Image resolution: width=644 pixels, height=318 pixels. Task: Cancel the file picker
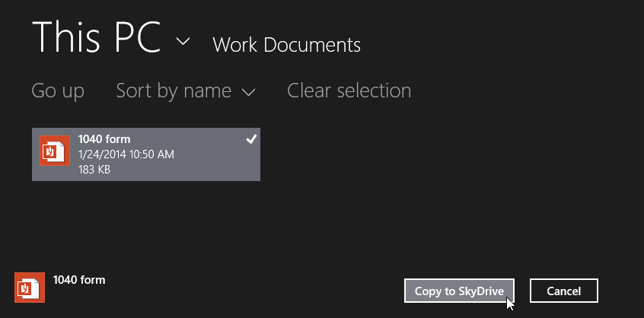(x=563, y=291)
